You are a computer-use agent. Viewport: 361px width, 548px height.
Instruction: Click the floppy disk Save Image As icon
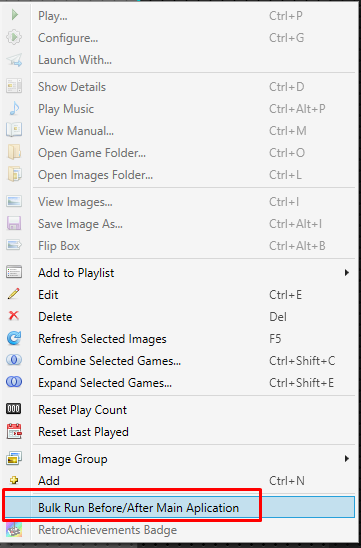14,223
